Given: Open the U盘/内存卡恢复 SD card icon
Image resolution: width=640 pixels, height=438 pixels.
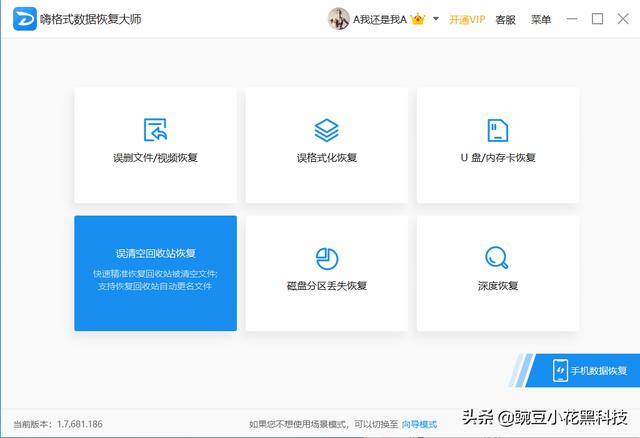Looking at the screenshot, I should click(498, 130).
